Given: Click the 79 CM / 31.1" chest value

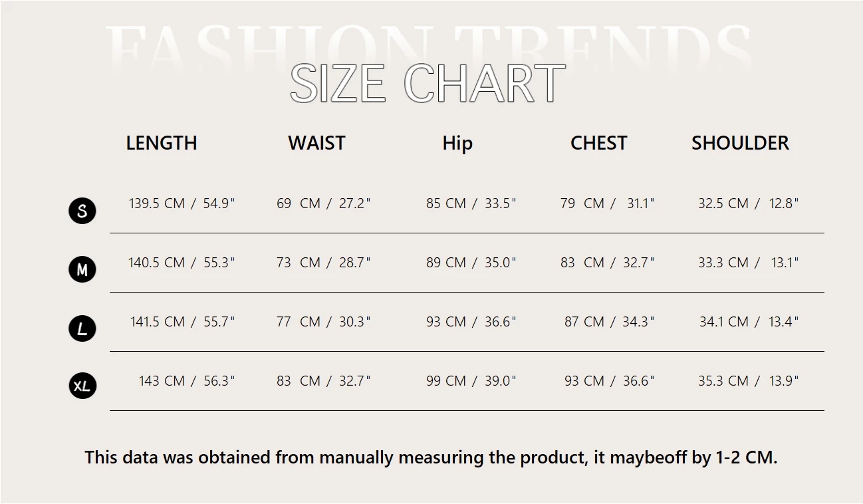Looking at the screenshot, I should click(607, 203).
